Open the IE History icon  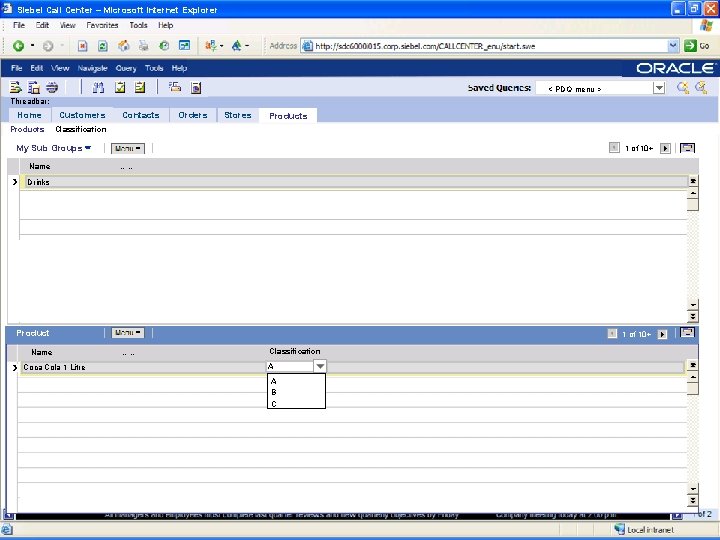tap(164, 45)
